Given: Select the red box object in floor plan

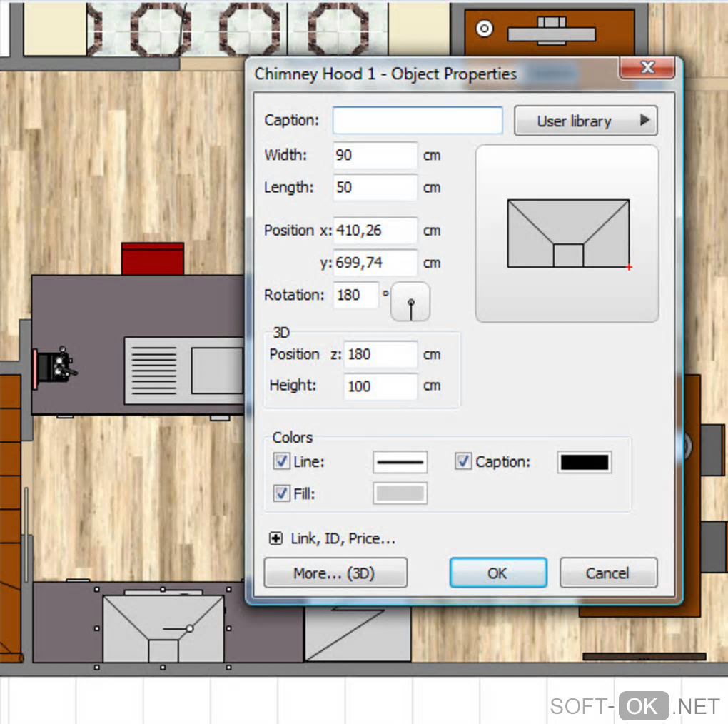Looking at the screenshot, I should (x=153, y=258).
